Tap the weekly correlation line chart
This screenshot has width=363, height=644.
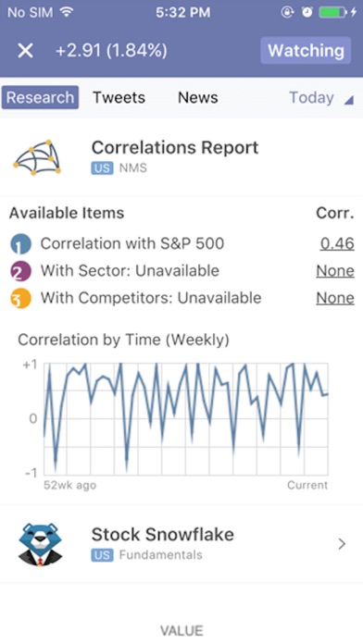point(186,419)
